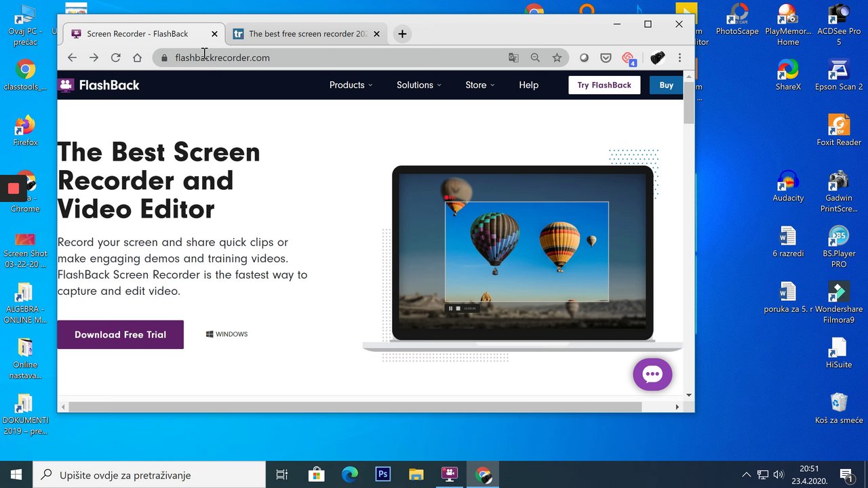Stop recording with red square button

click(14, 188)
